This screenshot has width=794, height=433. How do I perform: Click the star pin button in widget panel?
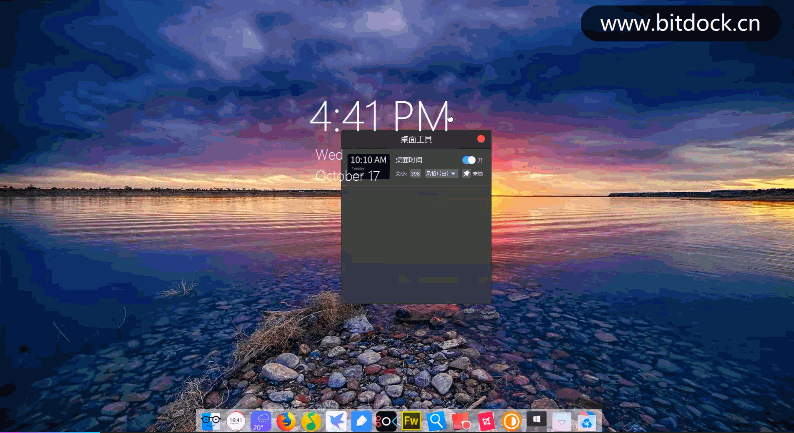[466, 174]
